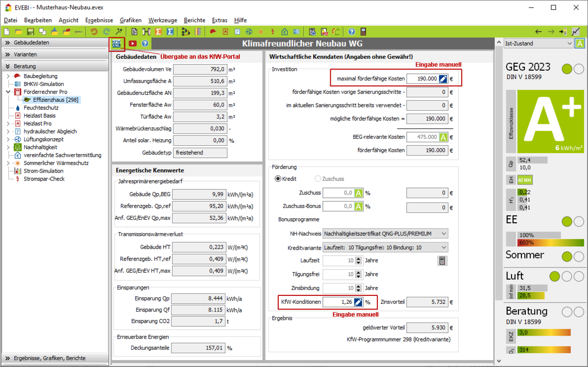This screenshot has height=367, width=588.
Task: Click the pencil icon beside KfW-Konditionen
Action: [x=358, y=302]
